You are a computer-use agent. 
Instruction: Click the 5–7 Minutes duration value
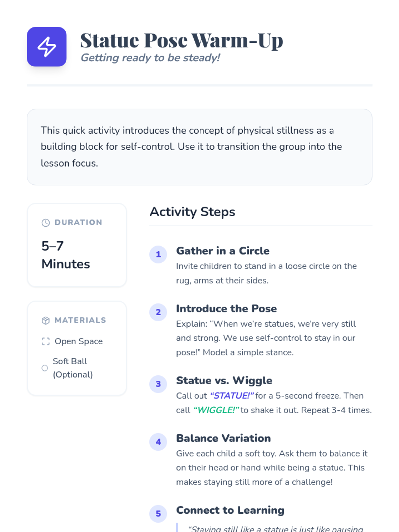click(x=66, y=255)
